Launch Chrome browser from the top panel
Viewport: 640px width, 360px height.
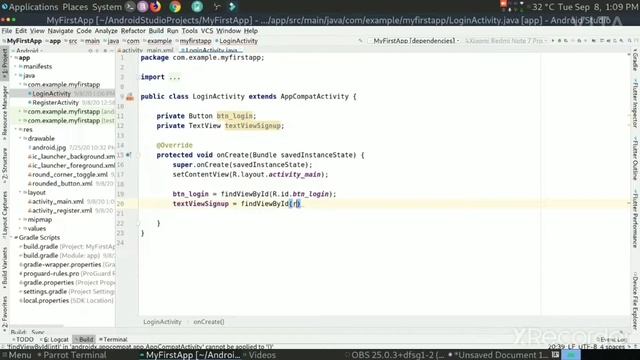(175, 7)
